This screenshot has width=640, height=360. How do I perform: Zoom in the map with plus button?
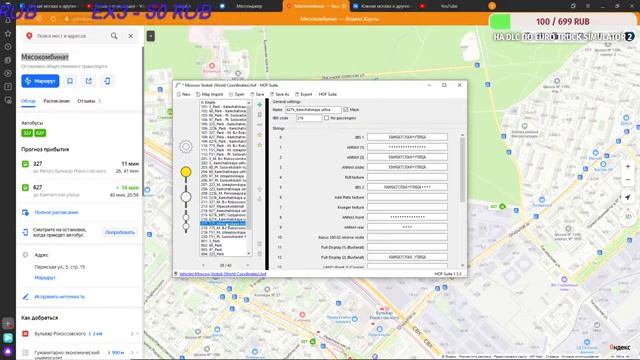(x=628, y=167)
